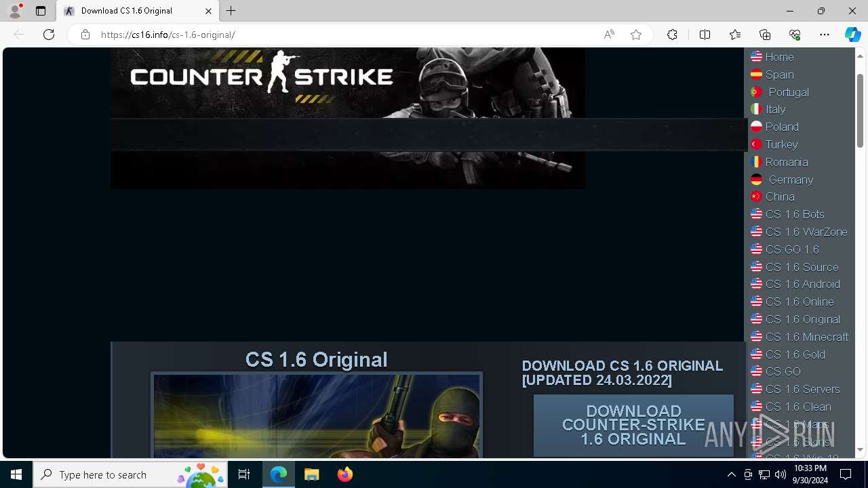Open CS 1.6 Original sidebar link
The image size is (868, 488).
point(803,319)
